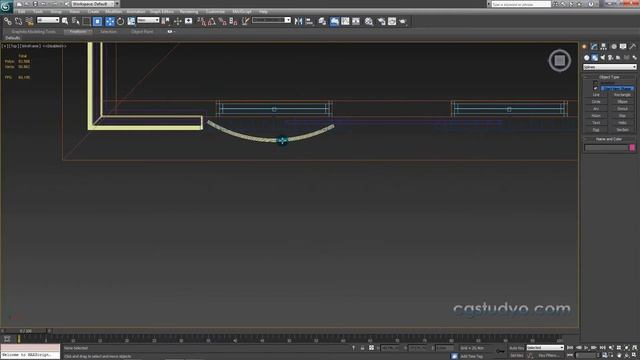Open the Splines shape category dropdown
The image size is (640, 360).
[x=609, y=67]
